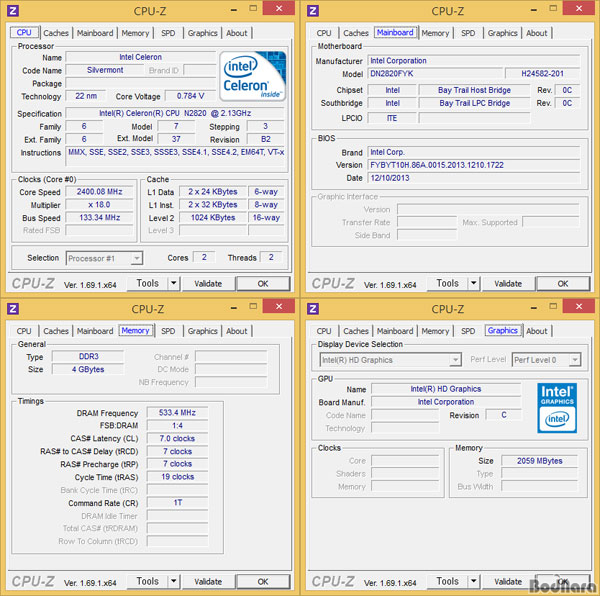Maximize the Mainboard CPU-Z window
The image size is (600, 596).
point(553,8)
